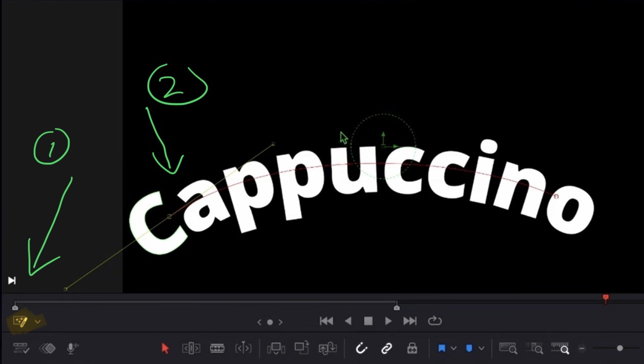This screenshot has width=644, height=364.
Task: Select the red arrow Selection mode tool
Action: pos(165,348)
